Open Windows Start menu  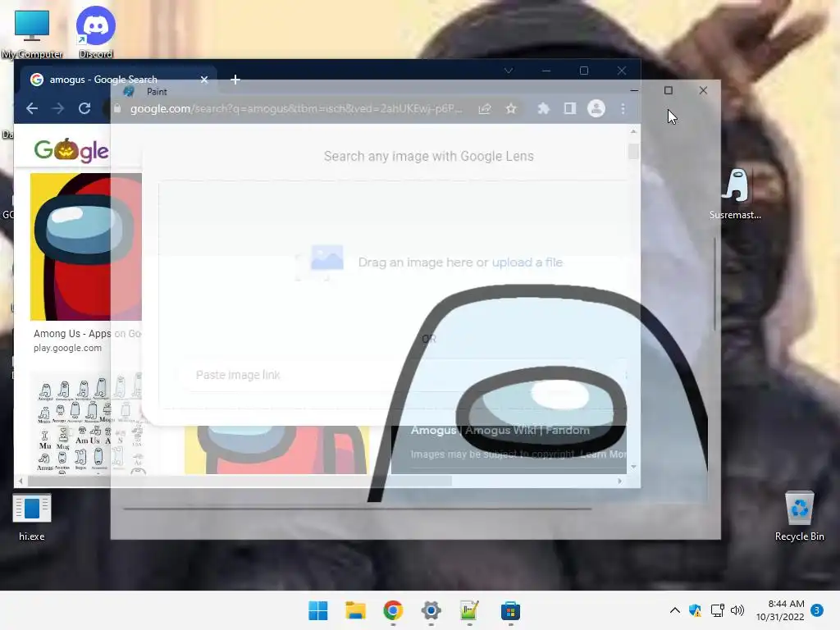point(318,610)
